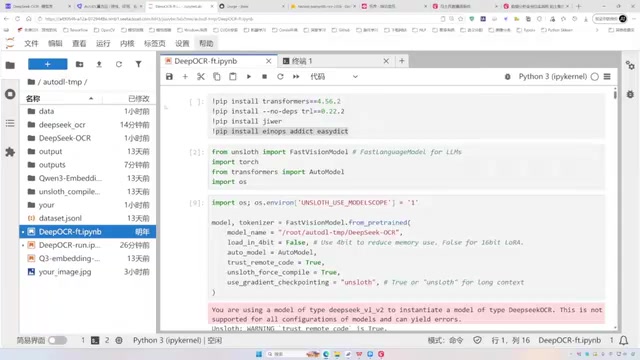Open the running kernels sidebar icon
The image size is (640, 360).
coord(10,94)
